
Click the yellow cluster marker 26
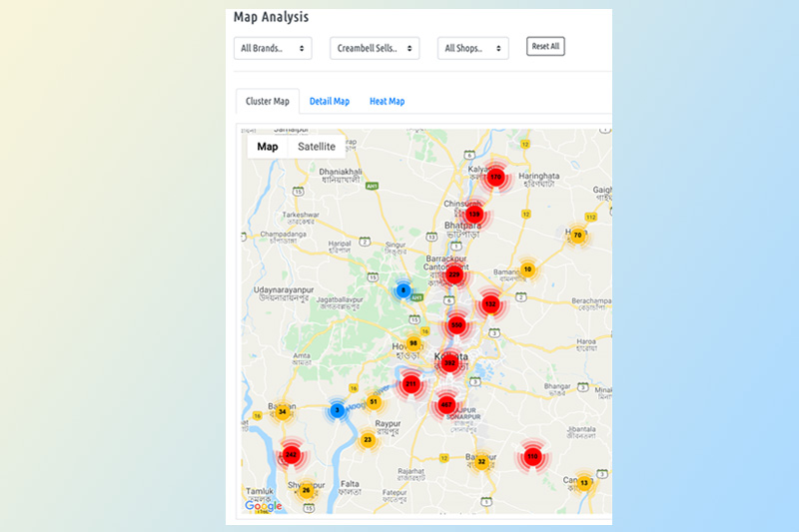(306, 490)
